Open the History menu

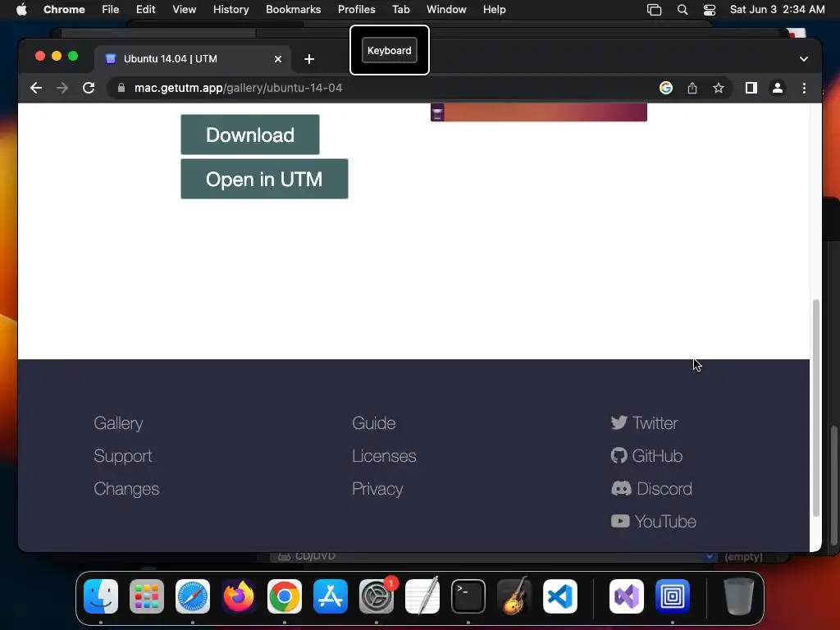coord(231,10)
